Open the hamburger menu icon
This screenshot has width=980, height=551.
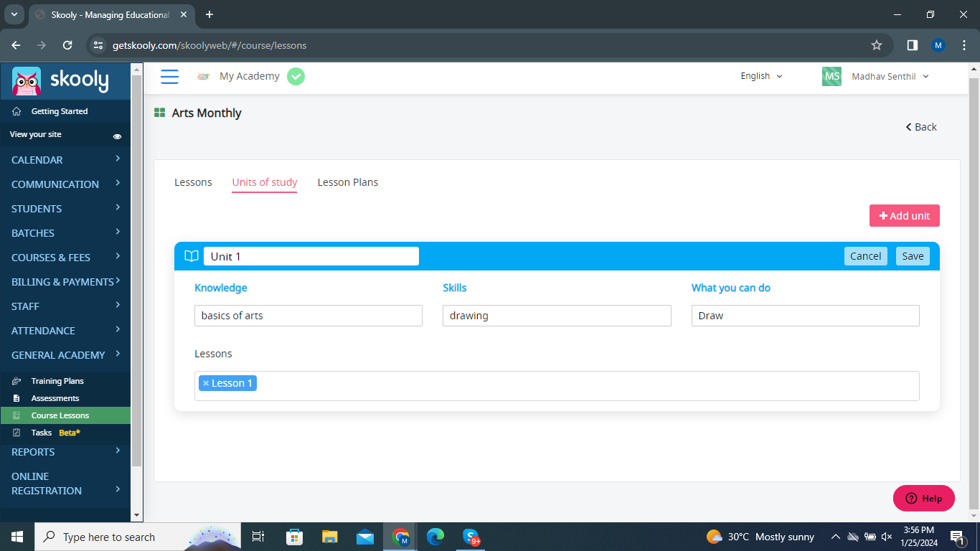(169, 76)
